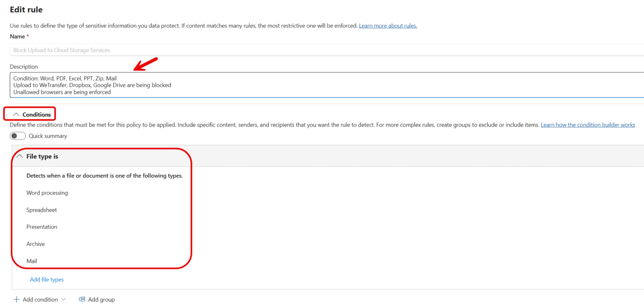Select the Word processing file type
Screen dimensions: 644x306
pos(47,193)
